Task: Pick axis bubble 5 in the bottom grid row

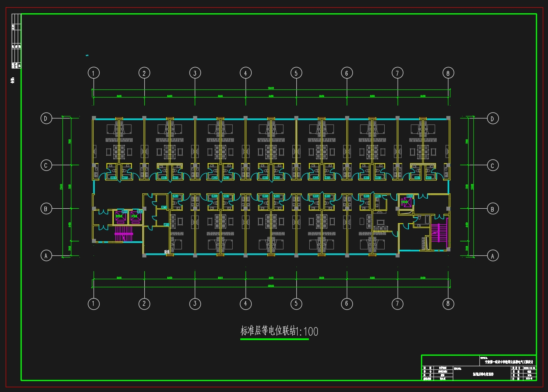Action: pyautogui.click(x=296, y=304)
